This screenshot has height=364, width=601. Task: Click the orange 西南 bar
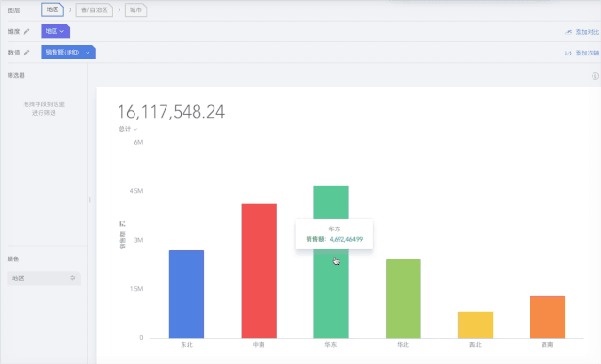[x=547, y=317]
